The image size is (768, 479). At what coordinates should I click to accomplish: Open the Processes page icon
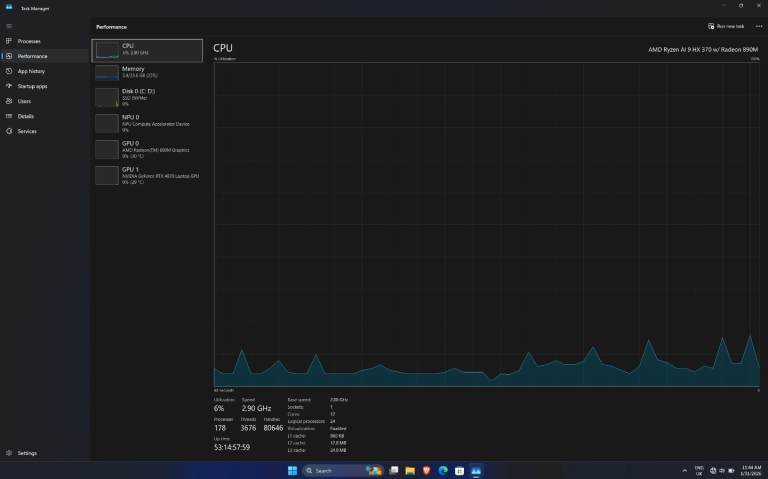pyautogui.click(x=9, y=41)
